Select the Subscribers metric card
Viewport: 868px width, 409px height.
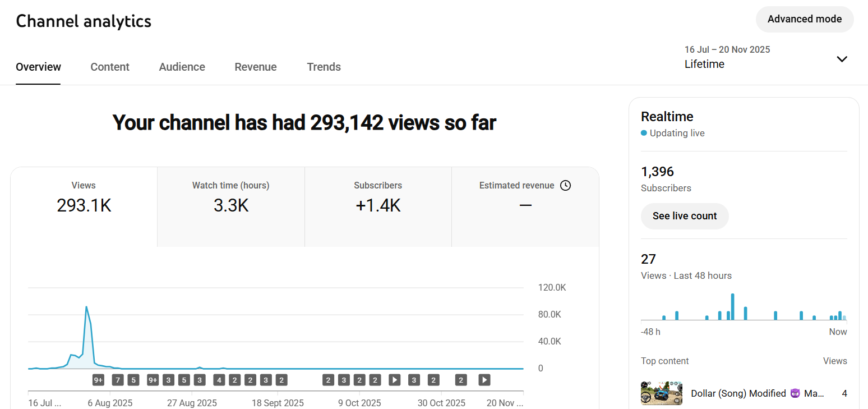click(378, 207)
